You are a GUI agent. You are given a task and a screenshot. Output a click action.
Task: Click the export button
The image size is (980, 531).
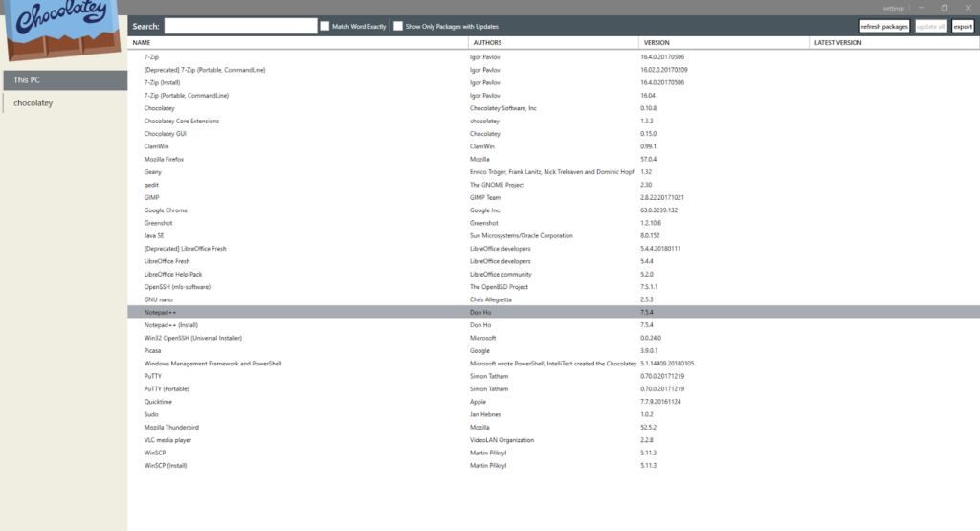963,26
